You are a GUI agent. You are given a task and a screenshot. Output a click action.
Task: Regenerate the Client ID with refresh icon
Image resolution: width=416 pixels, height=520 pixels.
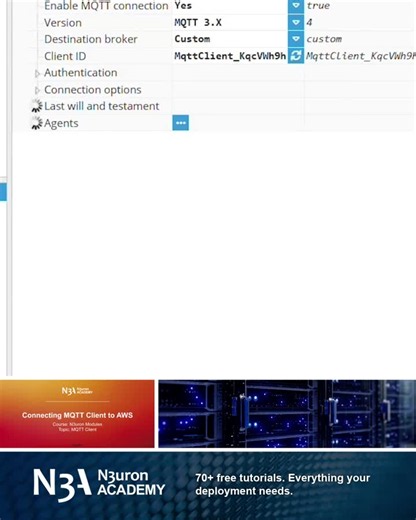click(x=296, y=56)
